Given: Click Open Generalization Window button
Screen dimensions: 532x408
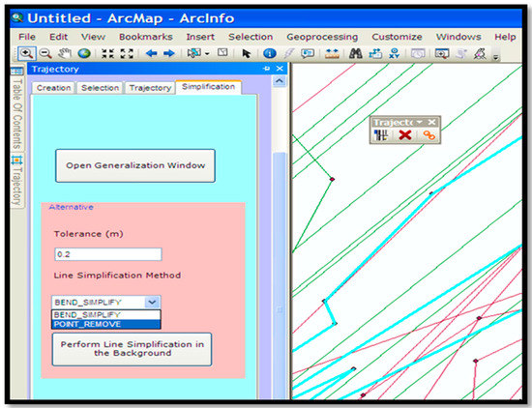Looking at the screenshot, I should [135, 165].
